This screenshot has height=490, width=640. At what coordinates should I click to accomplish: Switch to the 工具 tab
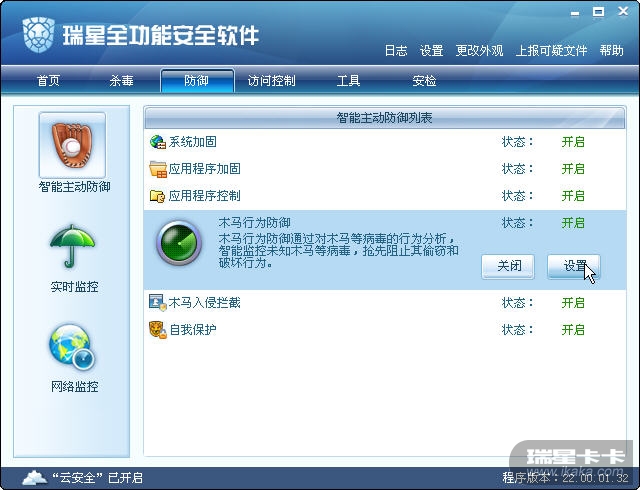tap(348, 80)
